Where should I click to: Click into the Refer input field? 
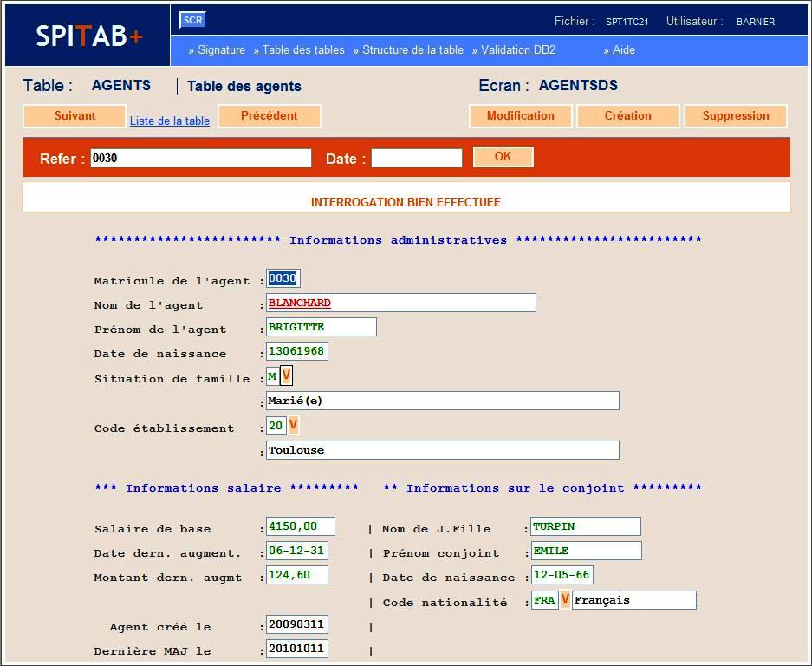[200, 158]
